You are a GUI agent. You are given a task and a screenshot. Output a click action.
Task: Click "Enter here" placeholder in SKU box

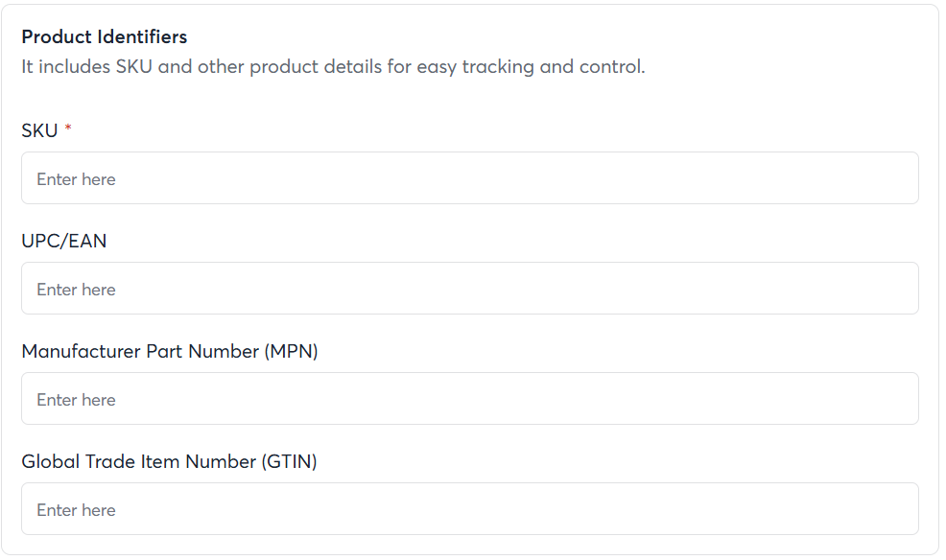click(x=76, y=179)
